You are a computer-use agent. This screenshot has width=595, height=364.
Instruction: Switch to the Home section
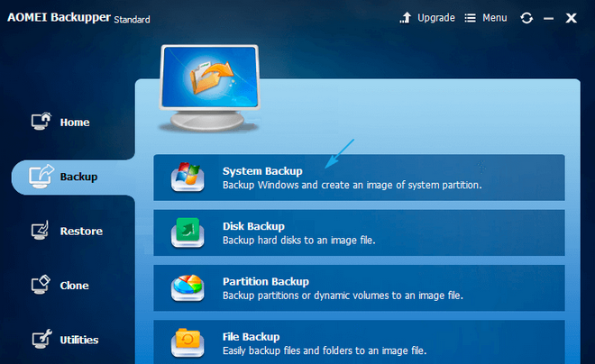pos(75,123)
